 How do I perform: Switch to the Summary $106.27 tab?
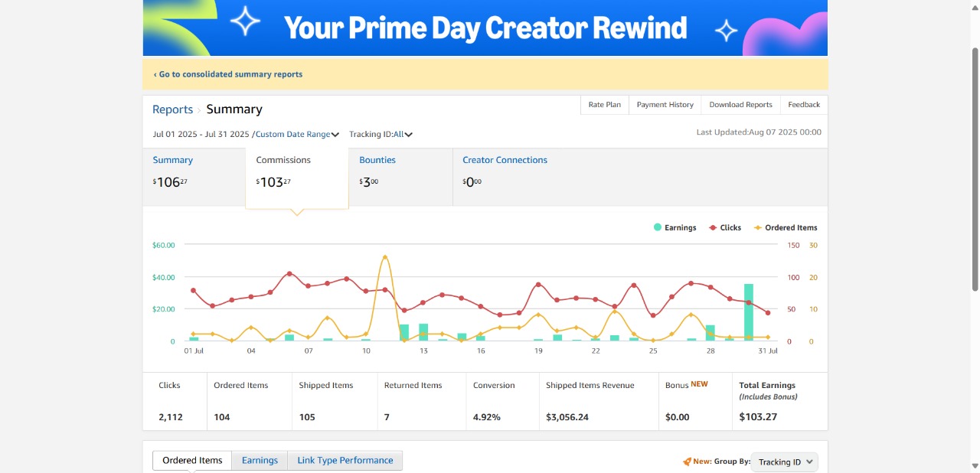point(194,177)
